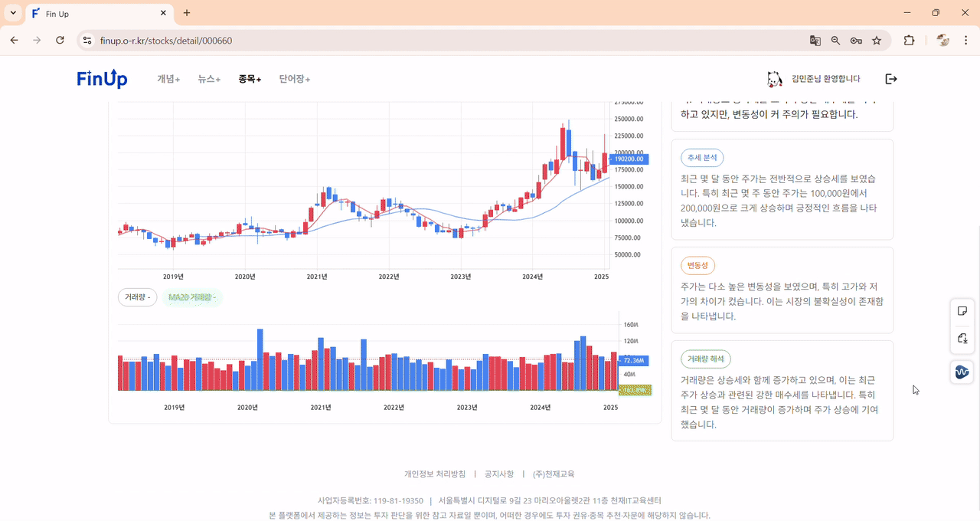This screenshot has height=521, width=980.
Task: Open the 개인정보 처리방침 link in the footer
Action: pyautogui.click(x=434, y=473)
